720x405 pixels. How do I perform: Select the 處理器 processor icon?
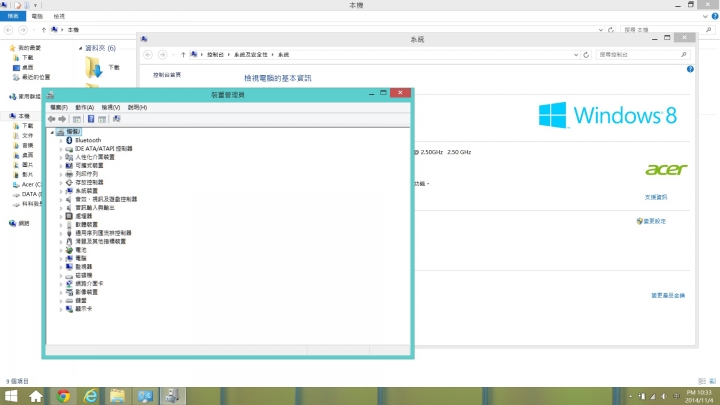click(69, 216)
